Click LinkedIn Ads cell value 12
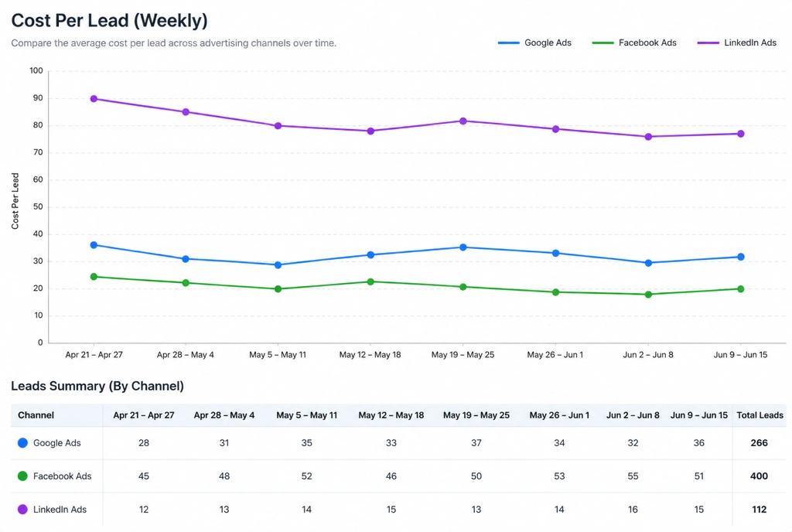792x532 pixels. (143, 510)
